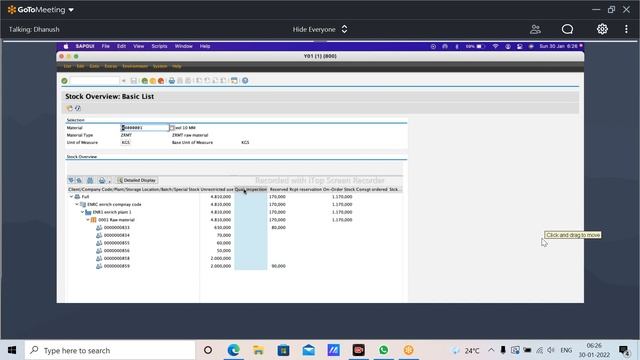Image resolution: width=640 pixels, height=360 pixels.
Task: Open the SAP Environment menu
Action: 135,66
